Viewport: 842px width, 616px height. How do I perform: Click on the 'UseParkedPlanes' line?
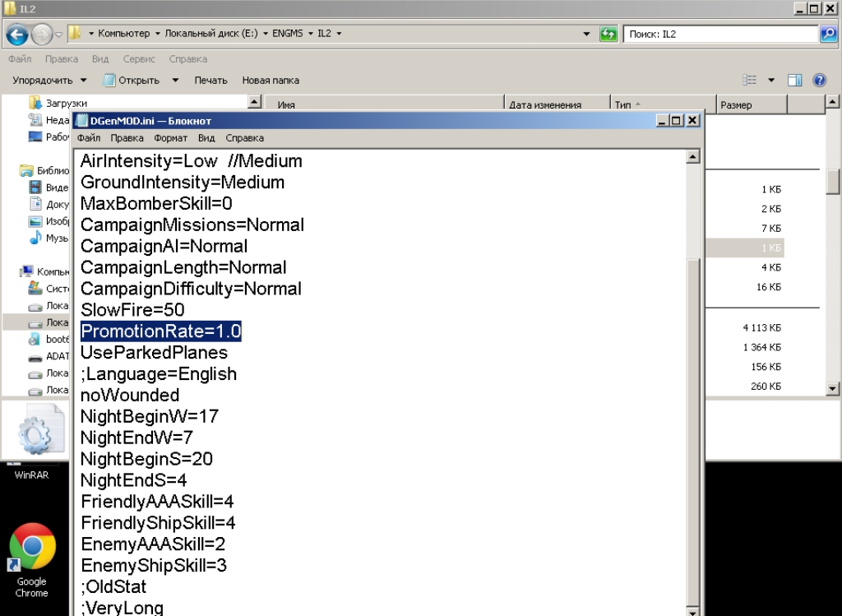pos(154,352)
